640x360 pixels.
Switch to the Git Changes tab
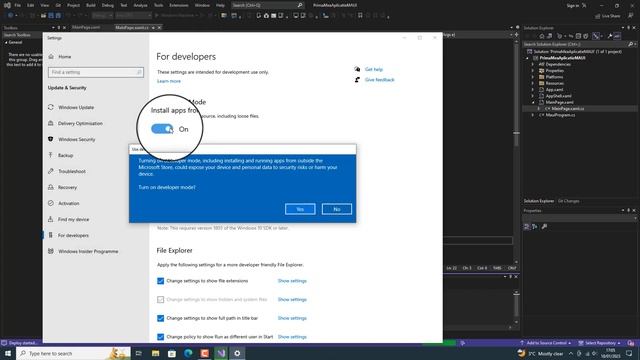(x=568, y=201)
